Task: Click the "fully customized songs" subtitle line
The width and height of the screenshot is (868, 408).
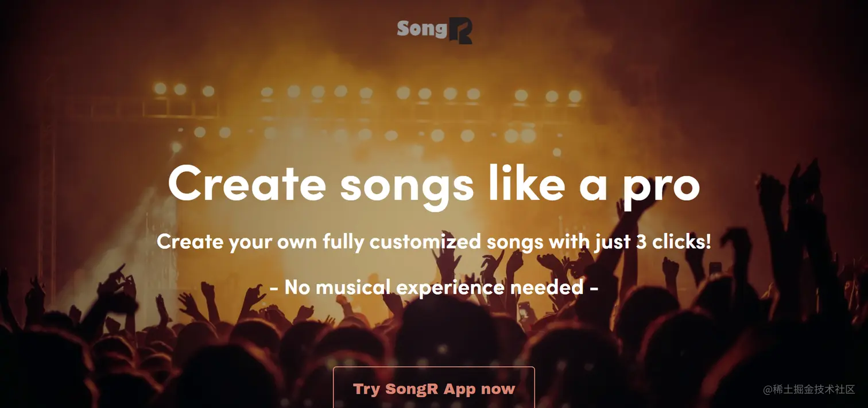Action: click(x=434, y=242)
